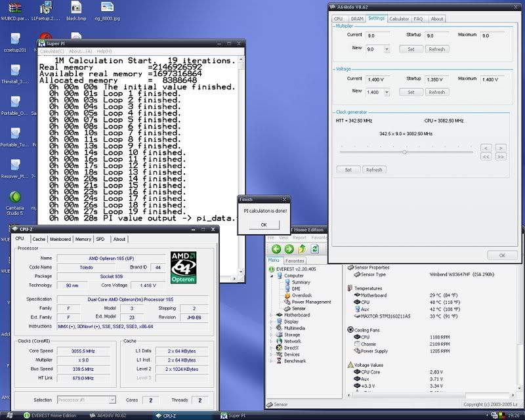Click OK at the bottom of A64Info
This screenshot has height=420, width=525.
[x=502, y=255]
